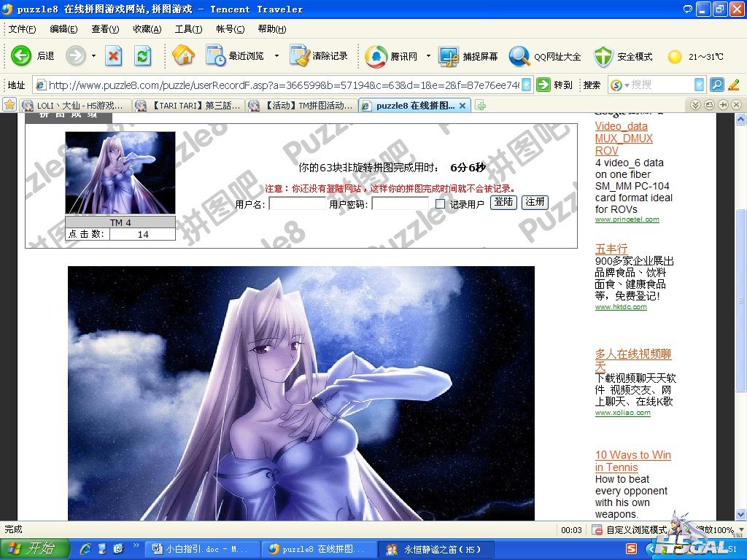Viewport: 747px width, 560px height.
Task: Open the 多人在线视频聊天 ad link
Action: (x=632, y=359)
